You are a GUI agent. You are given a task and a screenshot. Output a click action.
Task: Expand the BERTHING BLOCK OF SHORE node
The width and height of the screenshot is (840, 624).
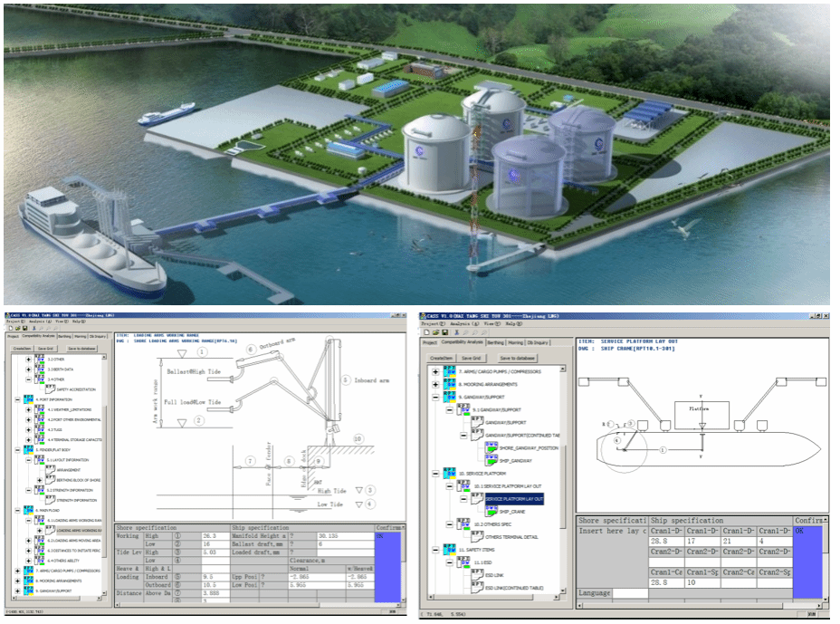[42, 479]
